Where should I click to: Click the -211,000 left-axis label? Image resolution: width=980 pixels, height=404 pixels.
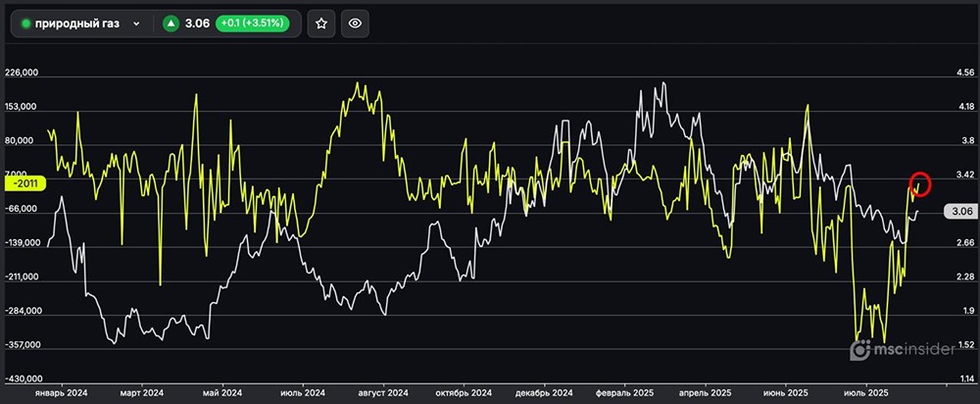(x=21, y=278)
